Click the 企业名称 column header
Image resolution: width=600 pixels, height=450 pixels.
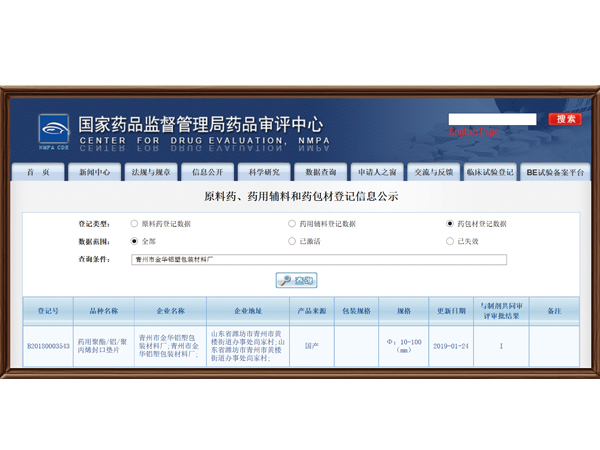(170, 311)
